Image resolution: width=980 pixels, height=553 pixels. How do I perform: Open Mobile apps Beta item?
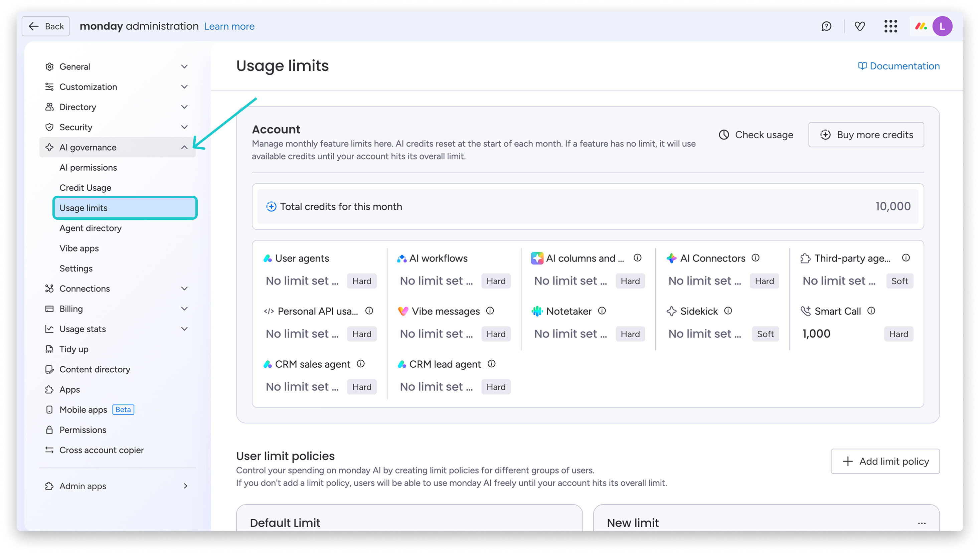pos(90,410)
